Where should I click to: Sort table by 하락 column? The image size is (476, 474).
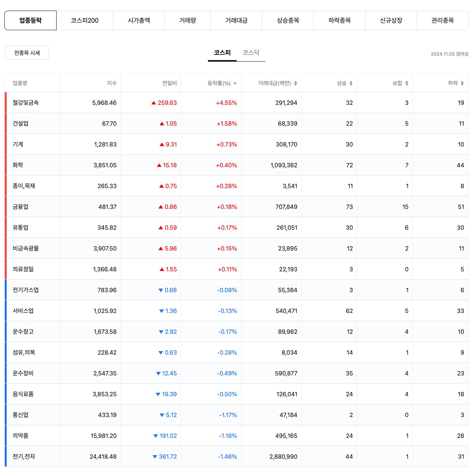(456, 83)
